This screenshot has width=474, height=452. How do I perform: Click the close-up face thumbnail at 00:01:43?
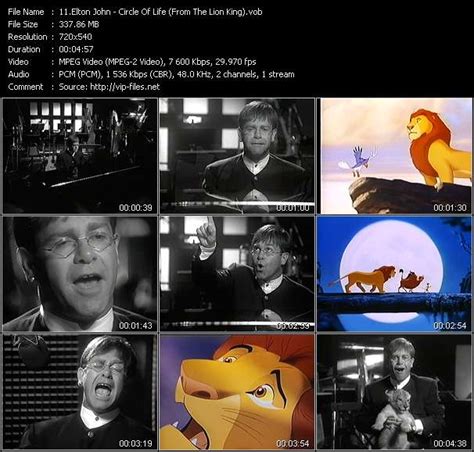click(80, 274)
